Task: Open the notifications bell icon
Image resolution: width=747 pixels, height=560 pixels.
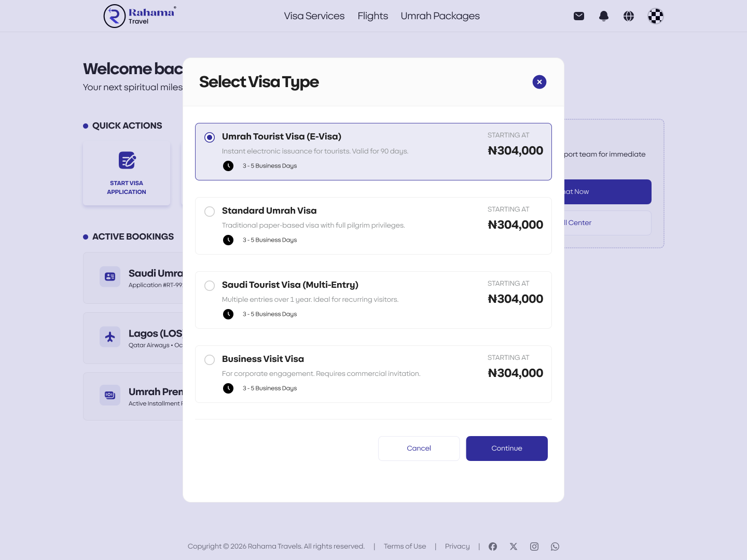Action: [604, 16]
